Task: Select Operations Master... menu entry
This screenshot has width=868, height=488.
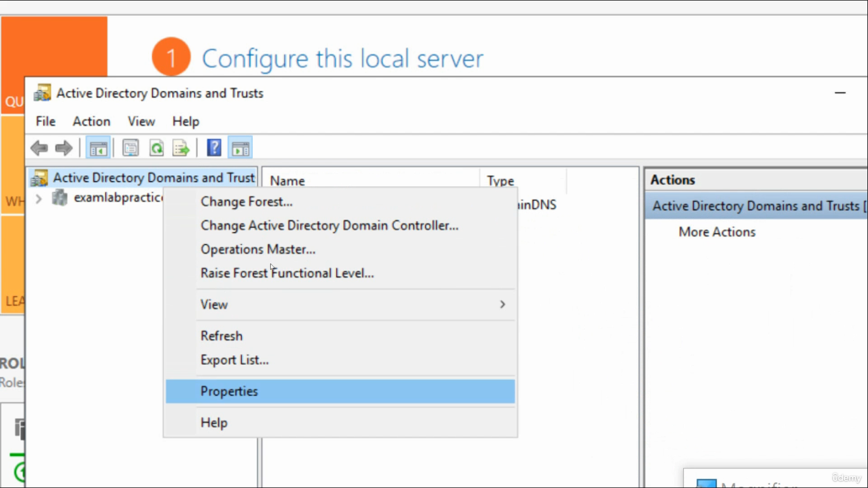Action: tap(341, 250)
